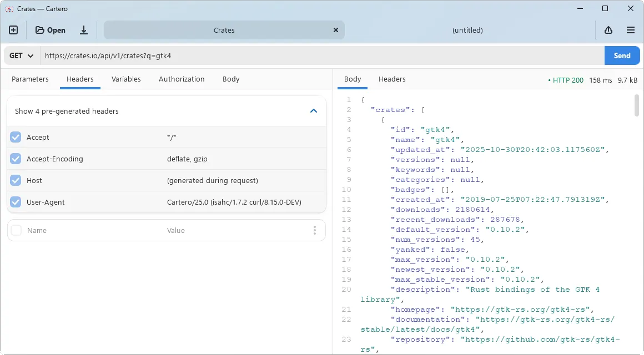Click the Open button to load a file
644x355 pixels.
pos(49,30)
